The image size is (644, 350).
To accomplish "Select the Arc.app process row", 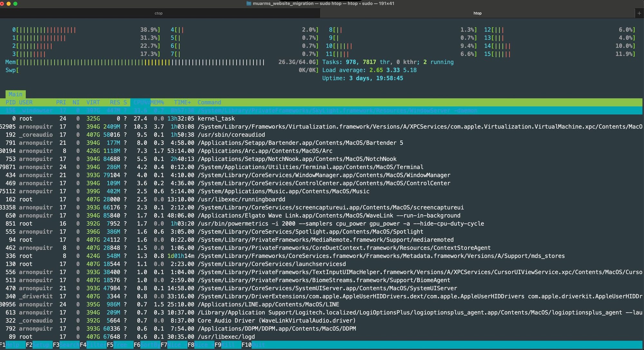I will point(321,151).
